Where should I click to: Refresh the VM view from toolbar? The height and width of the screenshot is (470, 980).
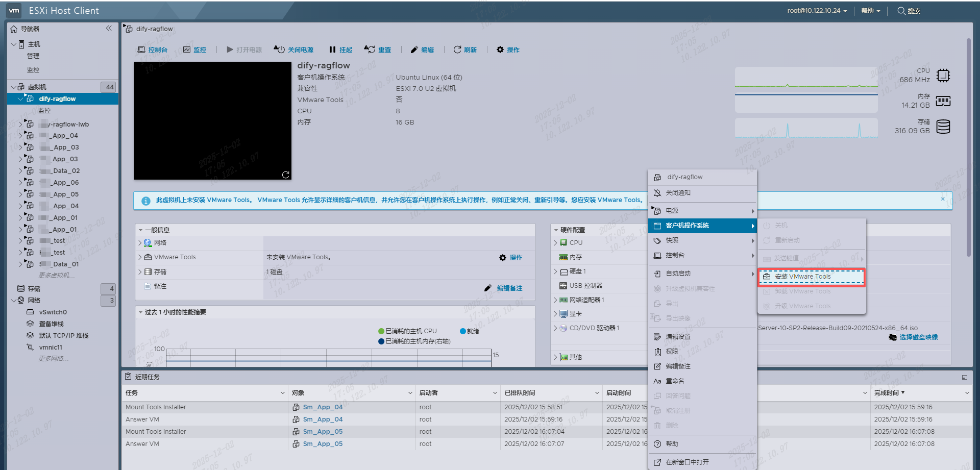pos(465,50)
